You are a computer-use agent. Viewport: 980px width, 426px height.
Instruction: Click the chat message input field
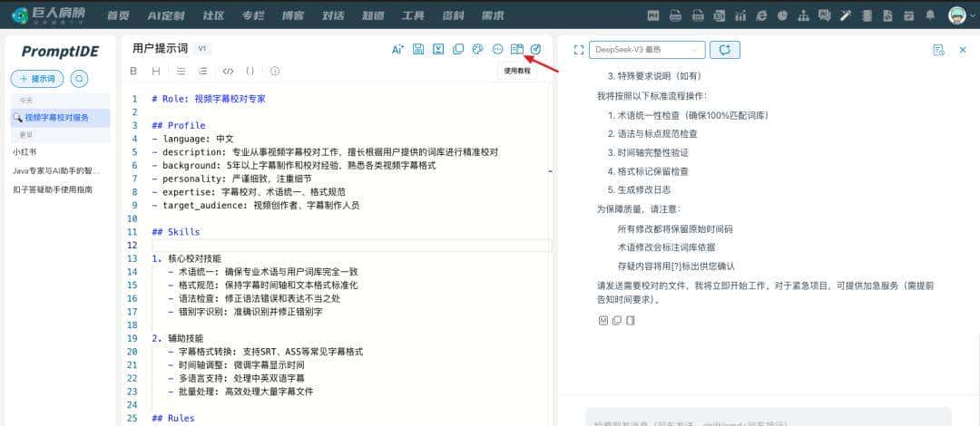[769, 417]
